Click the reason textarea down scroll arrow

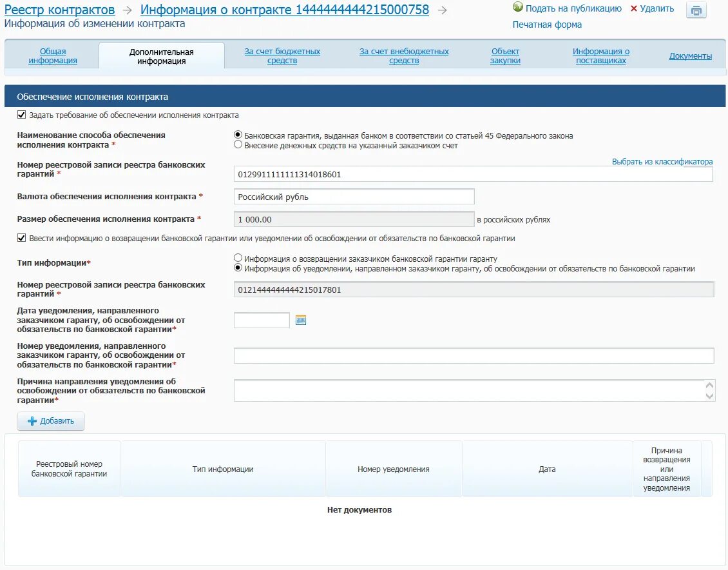click(709, 396)
